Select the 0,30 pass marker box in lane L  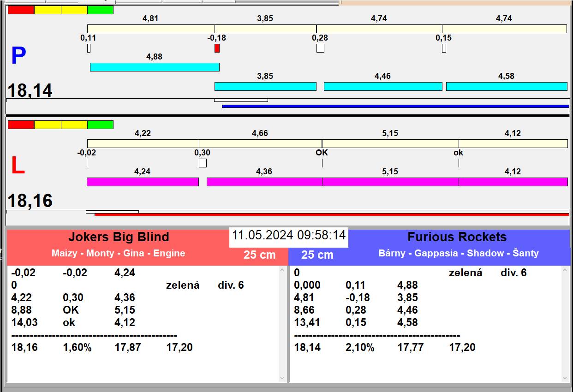click(x=203, y=163)
